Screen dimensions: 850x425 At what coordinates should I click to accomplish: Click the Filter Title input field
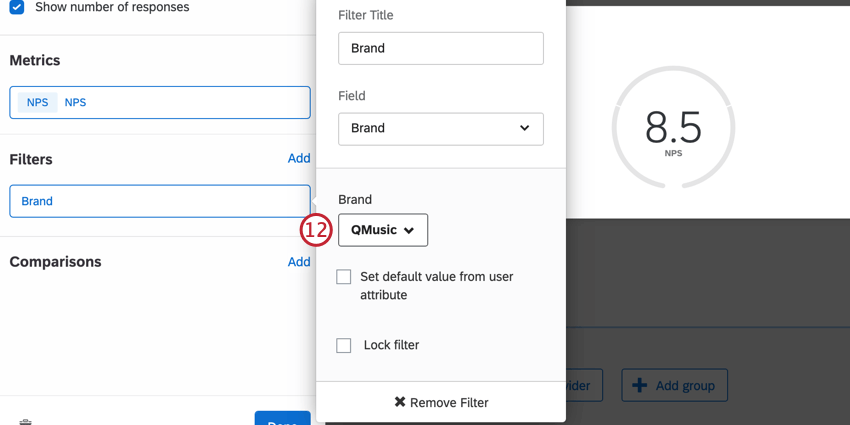pyautogui.click(x=441, y=48)
